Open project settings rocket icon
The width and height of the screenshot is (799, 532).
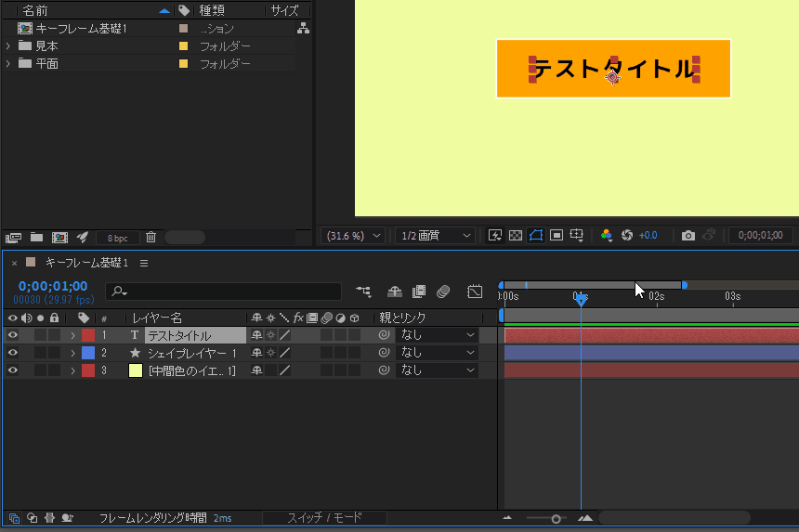[x=83, y=238]
